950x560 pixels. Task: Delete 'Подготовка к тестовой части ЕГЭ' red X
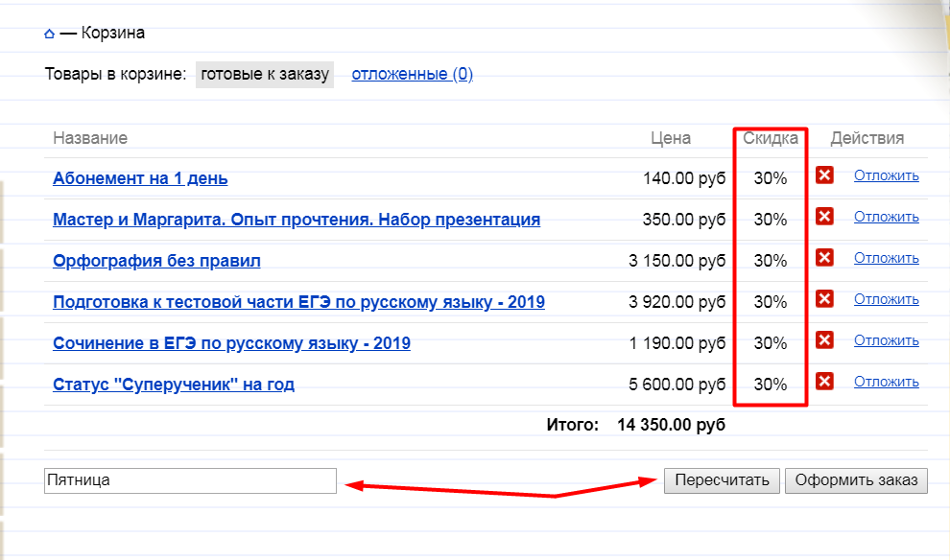coord(824,299)
